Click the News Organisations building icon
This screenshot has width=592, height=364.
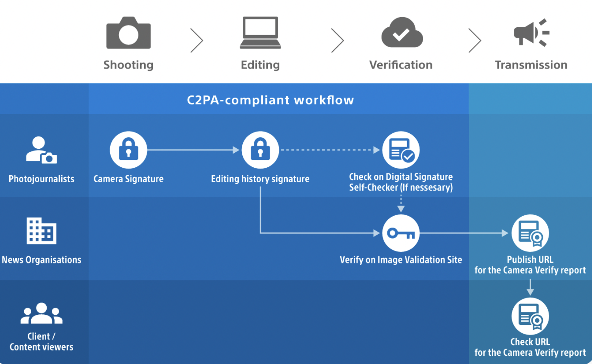[x=41, y=231]
